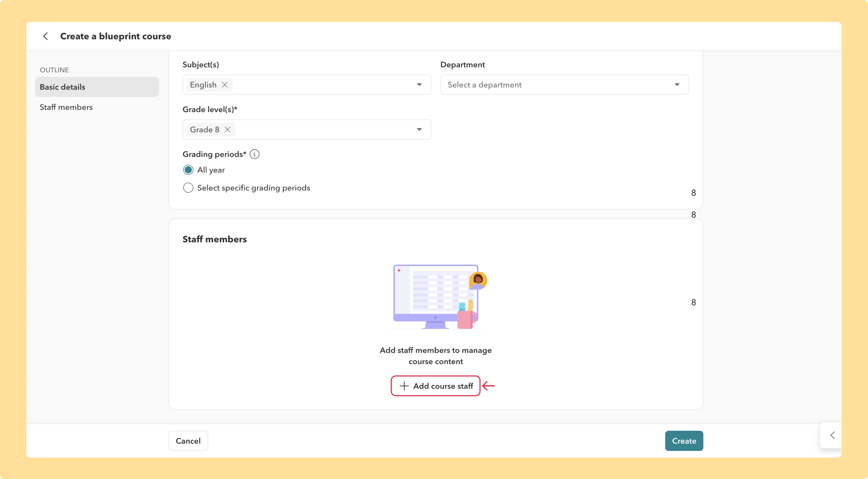Click the Staff members section heading
Screen dimensions: 868x479
pyautogui.click(x=215, y=239)
